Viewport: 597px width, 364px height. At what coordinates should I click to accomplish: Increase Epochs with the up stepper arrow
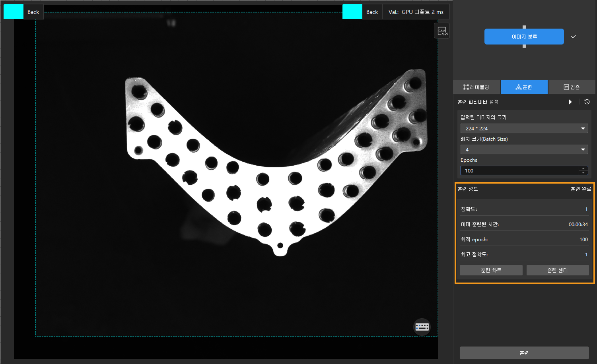[x=583, y=168]
